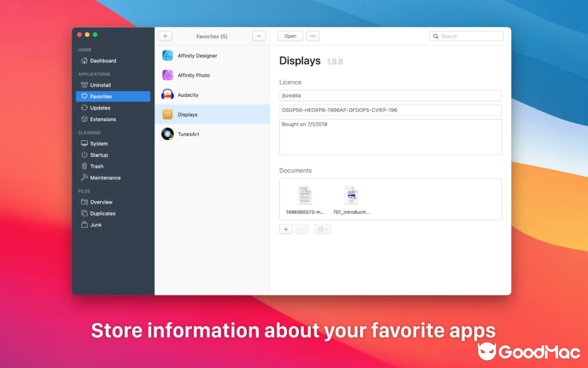Screen dimensions: 588x368
Task: Click the licence key text field
Action: pyautogui.click(x=390, y=110)
